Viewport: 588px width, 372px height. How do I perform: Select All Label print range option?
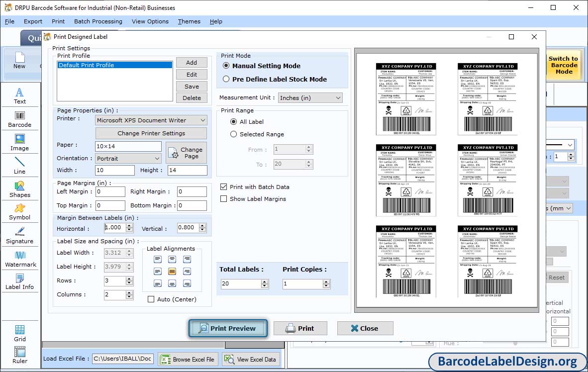(234, 121)
